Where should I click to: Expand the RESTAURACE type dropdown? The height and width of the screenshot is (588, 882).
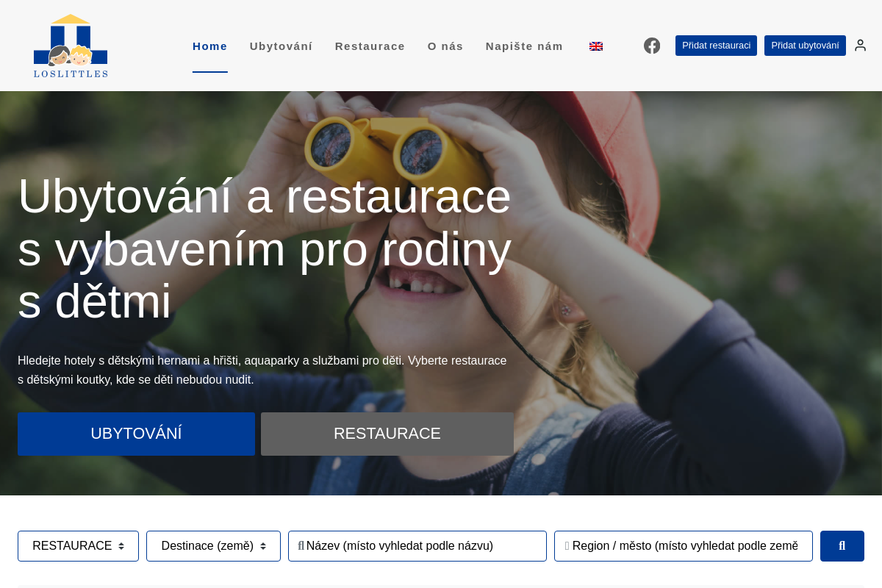78,546
